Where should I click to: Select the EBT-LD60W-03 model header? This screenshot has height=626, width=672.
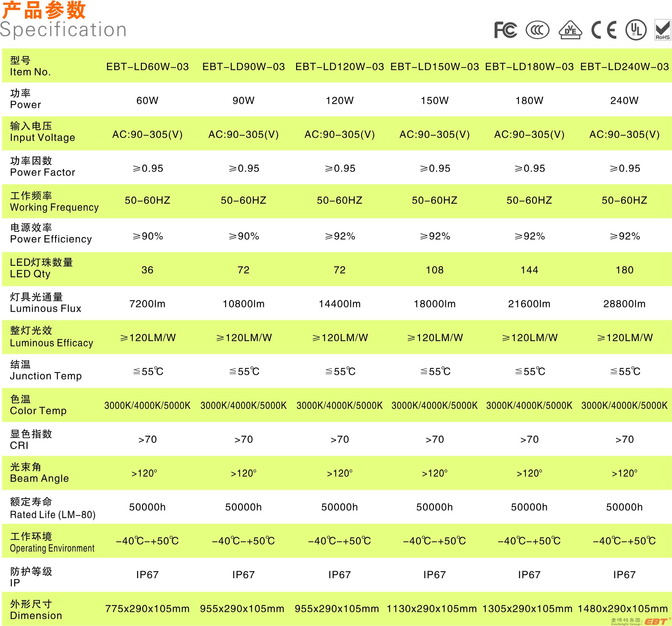click(x=147, y=67)
